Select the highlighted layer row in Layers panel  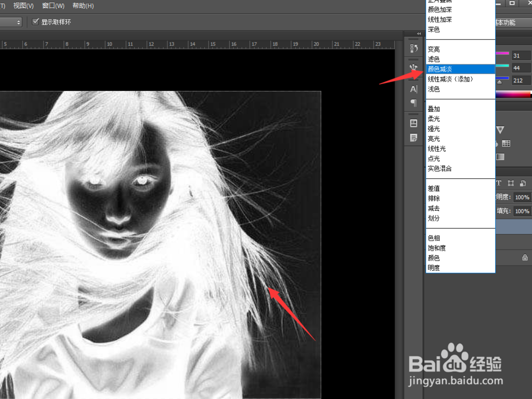[514, 227]
